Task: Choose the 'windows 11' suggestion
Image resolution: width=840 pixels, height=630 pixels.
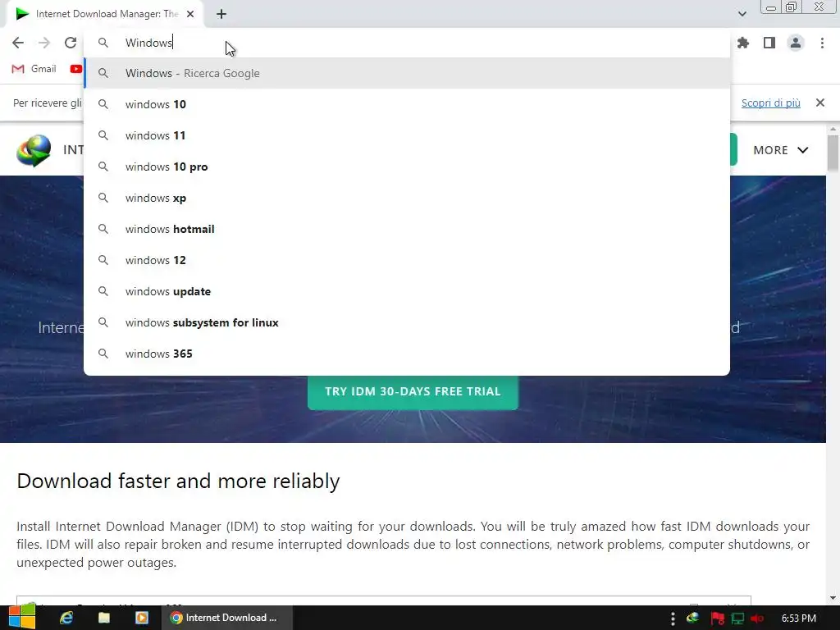Action: [x=407, y=135]
